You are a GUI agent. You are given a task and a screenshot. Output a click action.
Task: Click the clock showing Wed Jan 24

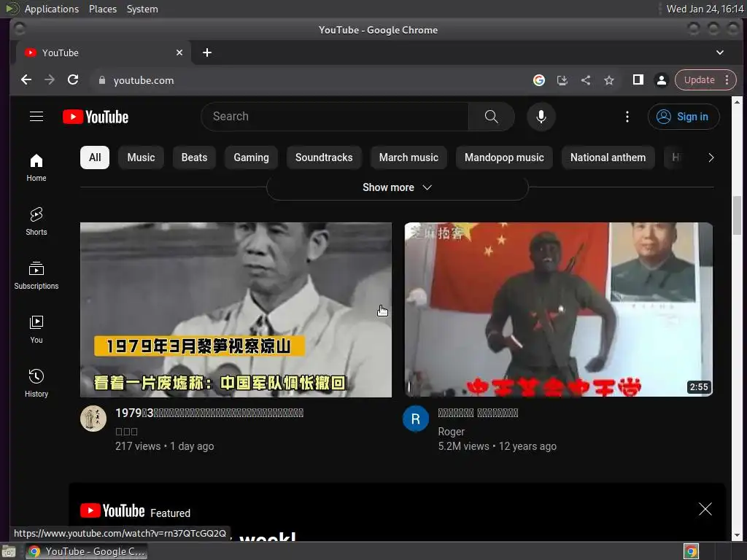click(705, 9)
